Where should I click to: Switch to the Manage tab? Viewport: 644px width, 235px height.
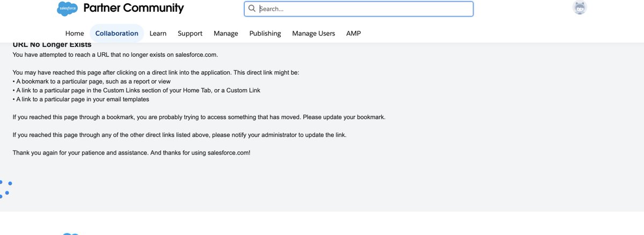pos(226,33)
